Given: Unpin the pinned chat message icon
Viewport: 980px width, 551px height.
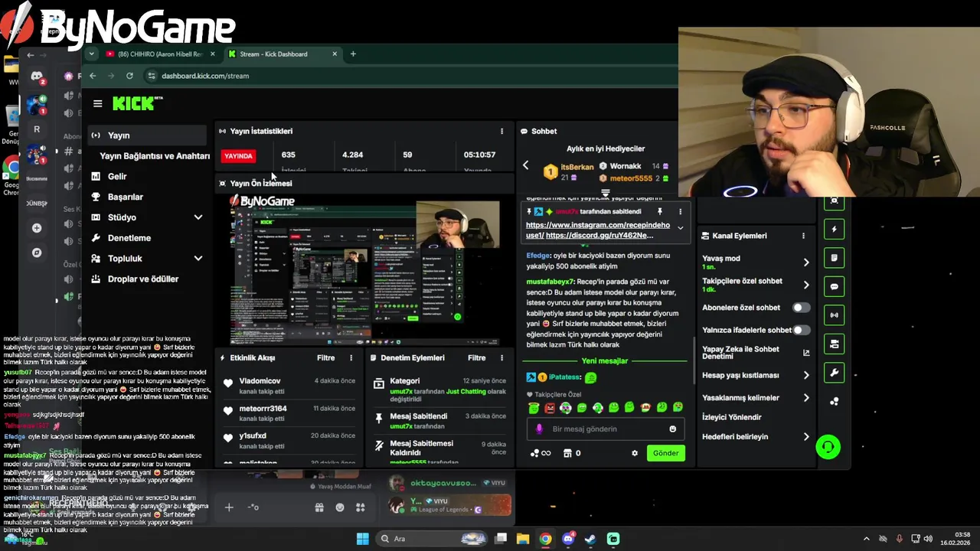Looking at the screenshot, I should (x=659, y=211).
